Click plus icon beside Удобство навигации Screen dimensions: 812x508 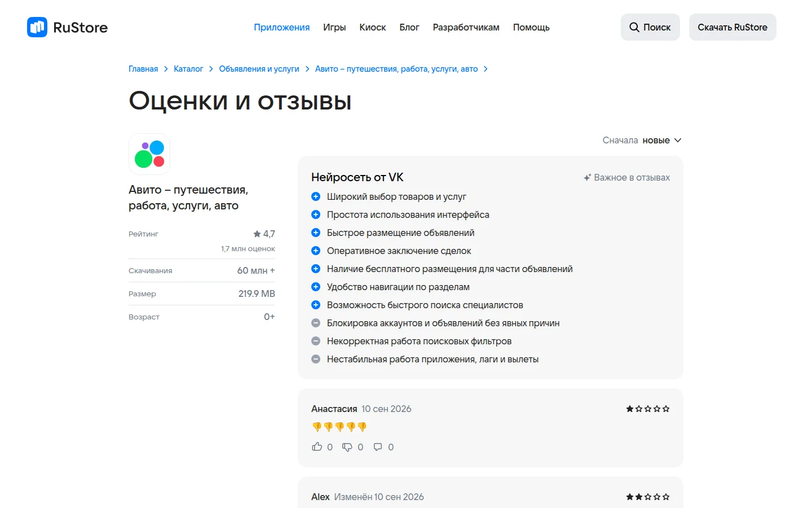(x=316, y=287)
